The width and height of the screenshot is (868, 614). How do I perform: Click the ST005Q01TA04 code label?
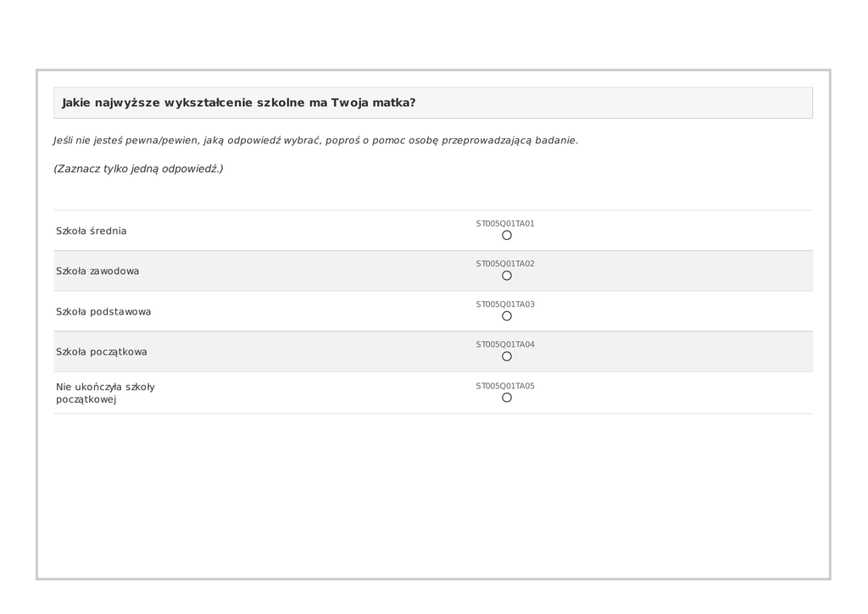tap(505, 344)
